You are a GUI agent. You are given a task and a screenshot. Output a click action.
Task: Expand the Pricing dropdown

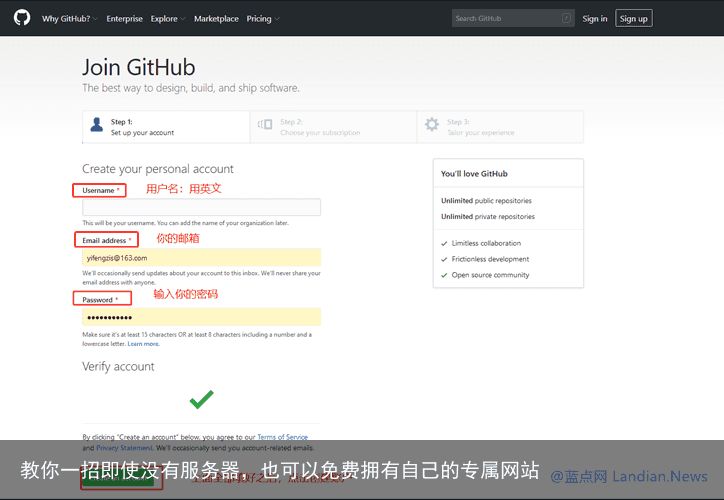click(263, 19)
